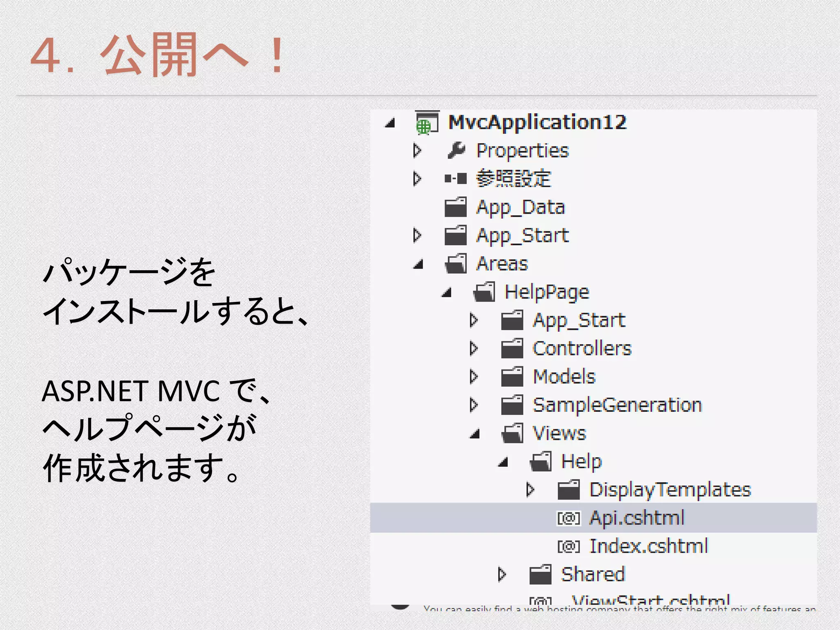Click the SampleGeneration folder icon
The width and height of the screenshot is (840, 630).
point(512,405)
